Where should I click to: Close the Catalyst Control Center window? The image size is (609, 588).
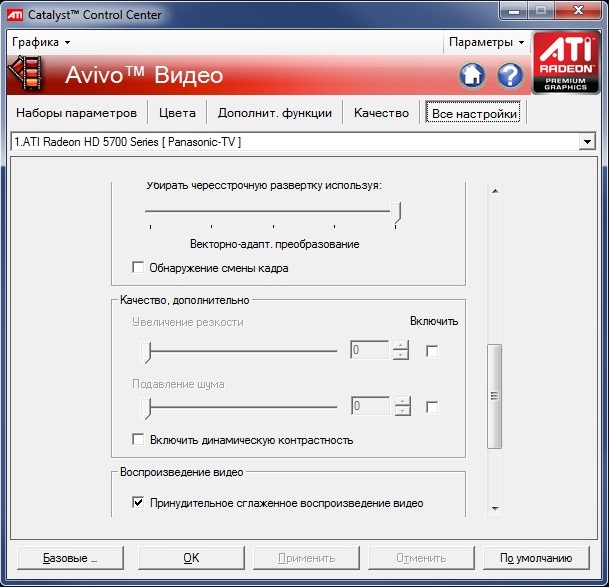(578, 10)
